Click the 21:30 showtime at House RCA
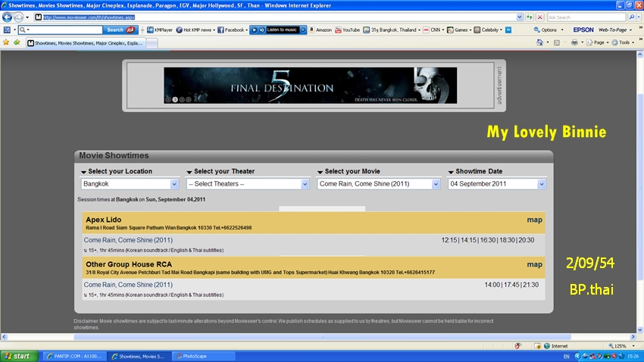 coord(530,285)
